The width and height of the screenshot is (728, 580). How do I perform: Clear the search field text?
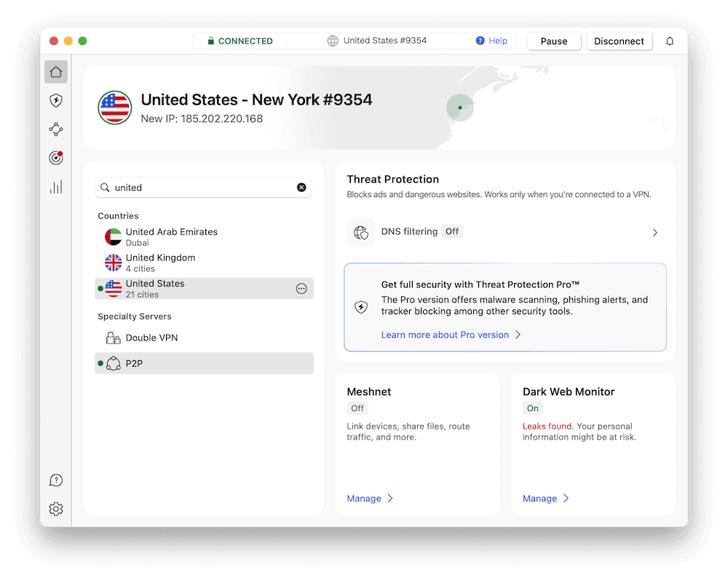tap(301, 188)
